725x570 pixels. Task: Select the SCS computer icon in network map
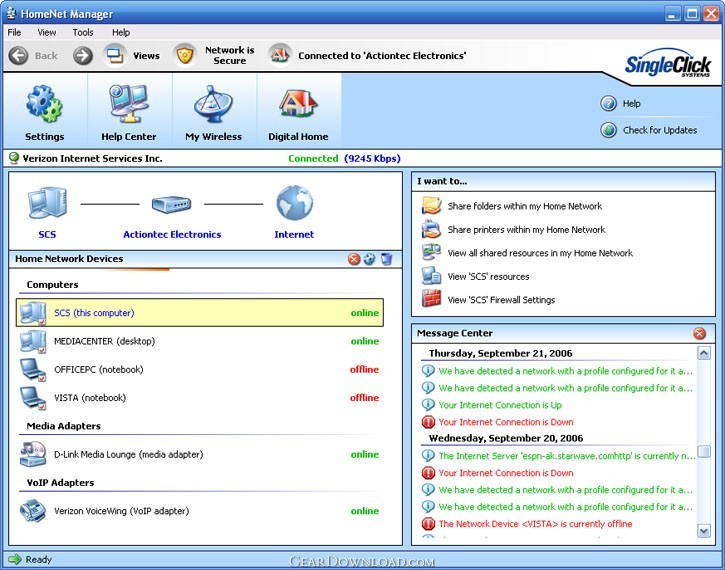(47, 202)
